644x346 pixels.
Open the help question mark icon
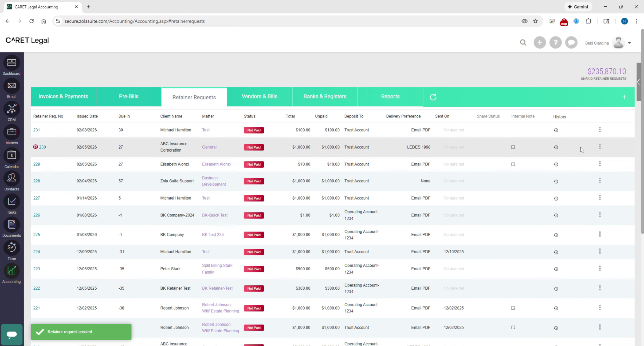pos(555,43)
